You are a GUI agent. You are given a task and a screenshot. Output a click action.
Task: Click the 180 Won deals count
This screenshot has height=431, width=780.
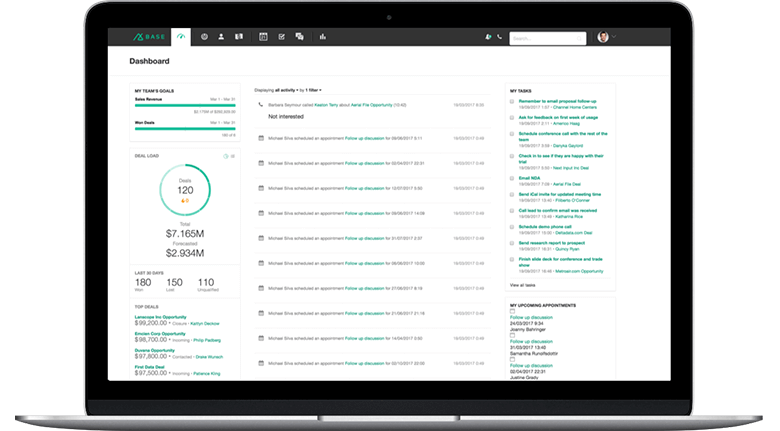pos(143,283)
